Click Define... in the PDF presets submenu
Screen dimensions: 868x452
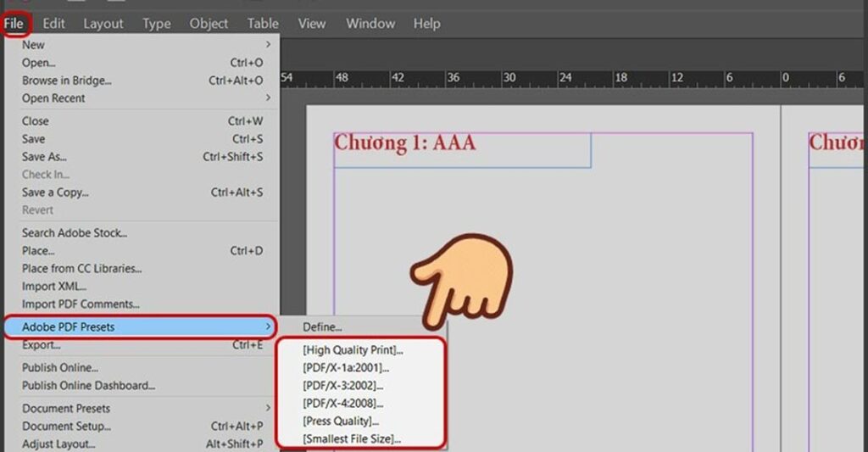(362, 327)
